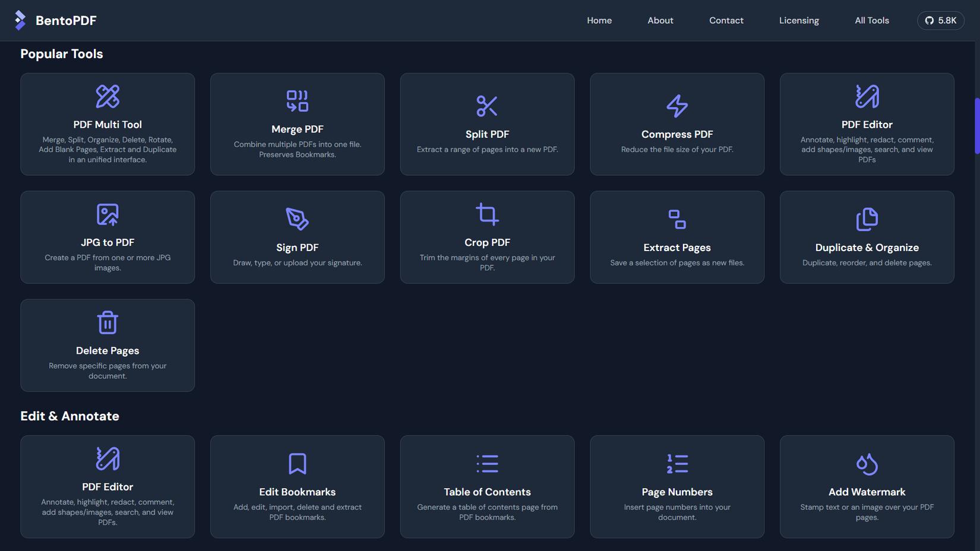The image size is (980, 551).
Task: Click the Page Numbers numbered-list icon
Action: tap(676, 464)
